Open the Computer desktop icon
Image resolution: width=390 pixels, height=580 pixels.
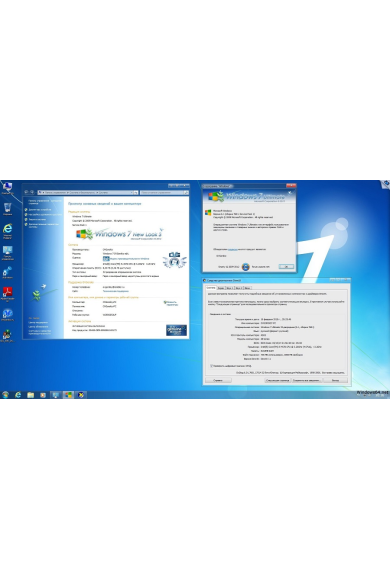pyautogui.click(x=7, y=188)
